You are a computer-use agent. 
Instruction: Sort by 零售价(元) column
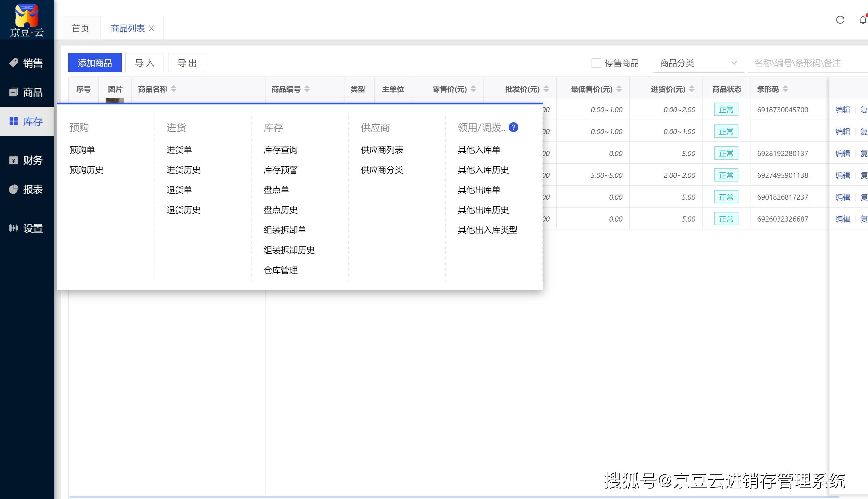(473, 89)
